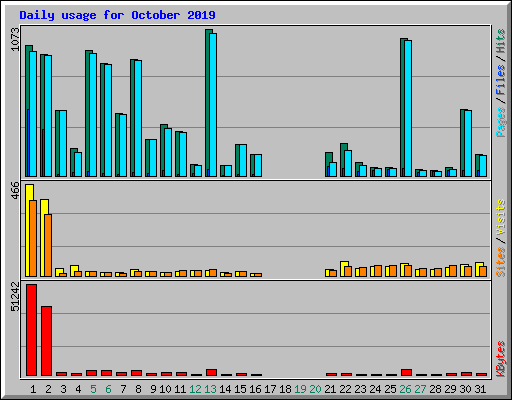Click the cyan hits bar for day 22

[x=348, y=163]
